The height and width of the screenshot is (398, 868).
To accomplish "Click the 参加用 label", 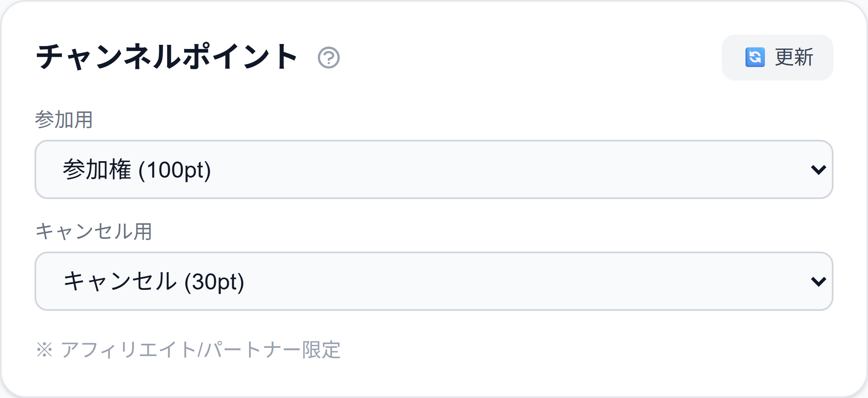I will point(64,120).
